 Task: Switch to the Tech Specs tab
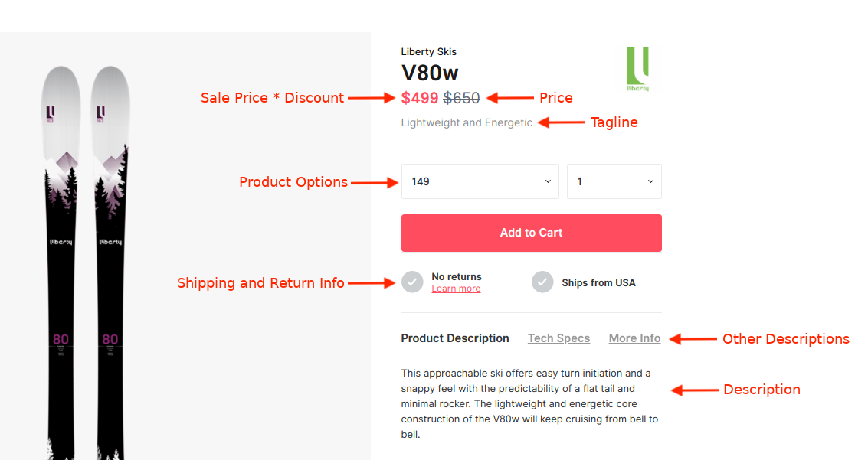[558, 338]
